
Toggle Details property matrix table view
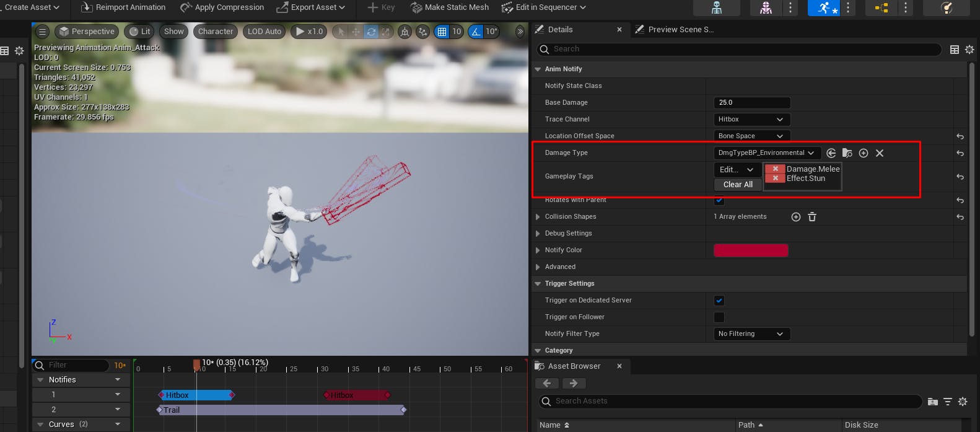955,50
